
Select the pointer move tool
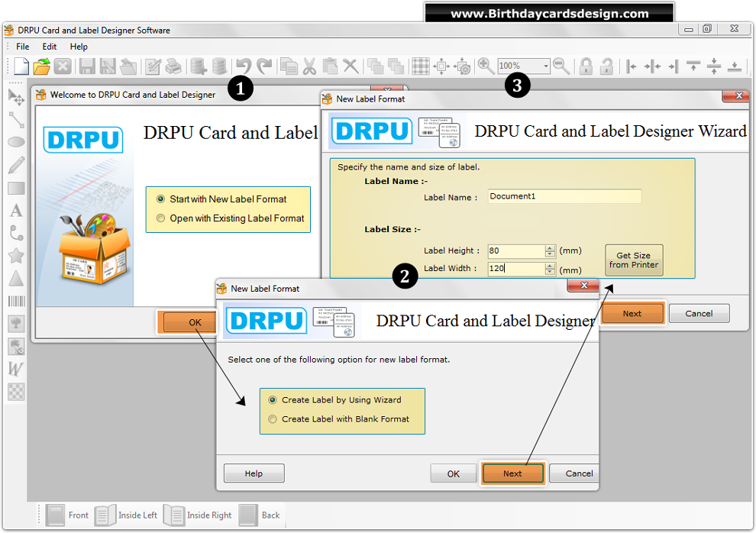pos(16,97)
